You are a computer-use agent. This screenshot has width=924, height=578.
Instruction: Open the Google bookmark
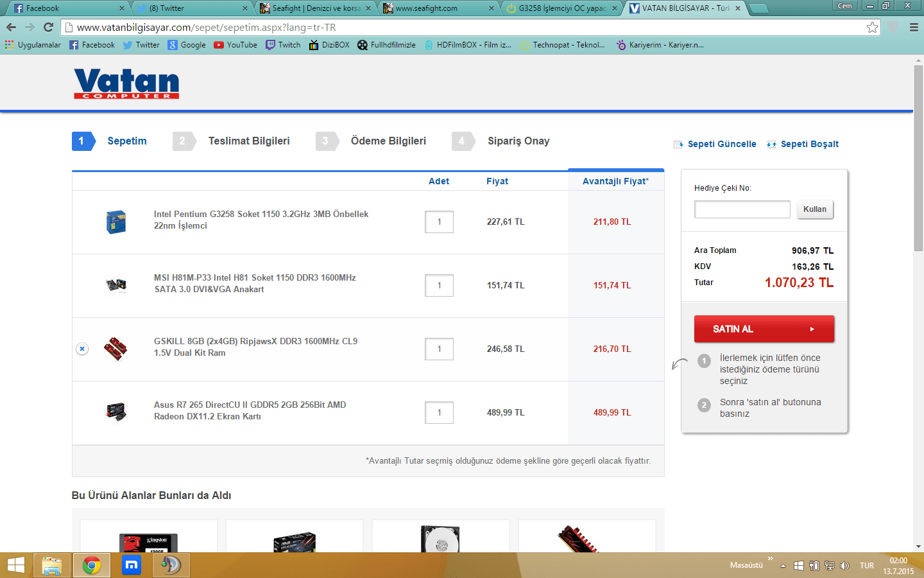(187, 45)
